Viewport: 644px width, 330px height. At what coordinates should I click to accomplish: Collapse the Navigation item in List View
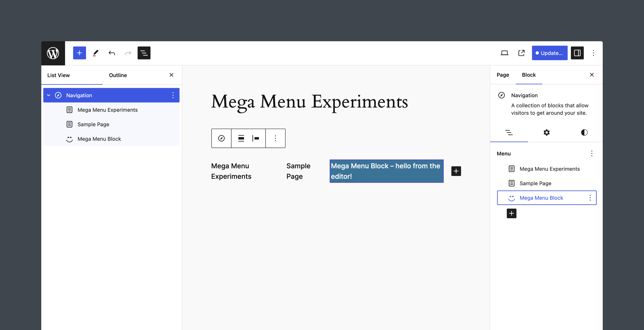pos(49,95)
